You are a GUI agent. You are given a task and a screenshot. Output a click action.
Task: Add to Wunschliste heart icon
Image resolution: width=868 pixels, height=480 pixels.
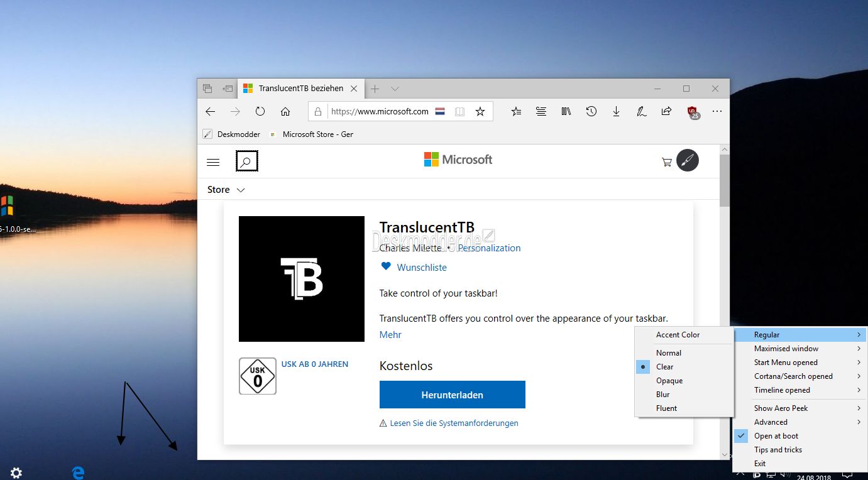click(386, 266)
